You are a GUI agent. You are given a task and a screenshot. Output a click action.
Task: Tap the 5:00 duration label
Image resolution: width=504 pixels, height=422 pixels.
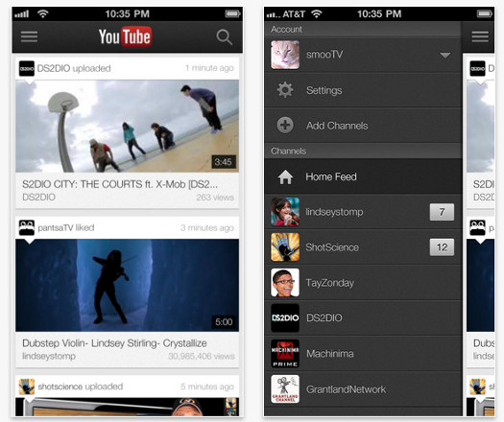point(224,322)
